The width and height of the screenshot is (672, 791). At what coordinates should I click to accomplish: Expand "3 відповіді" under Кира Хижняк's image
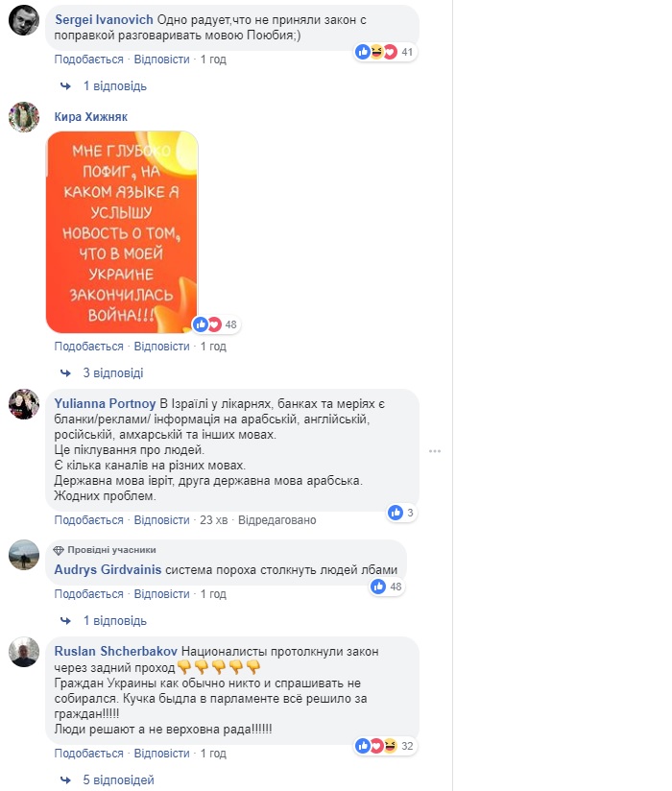[x=113, y=373]
